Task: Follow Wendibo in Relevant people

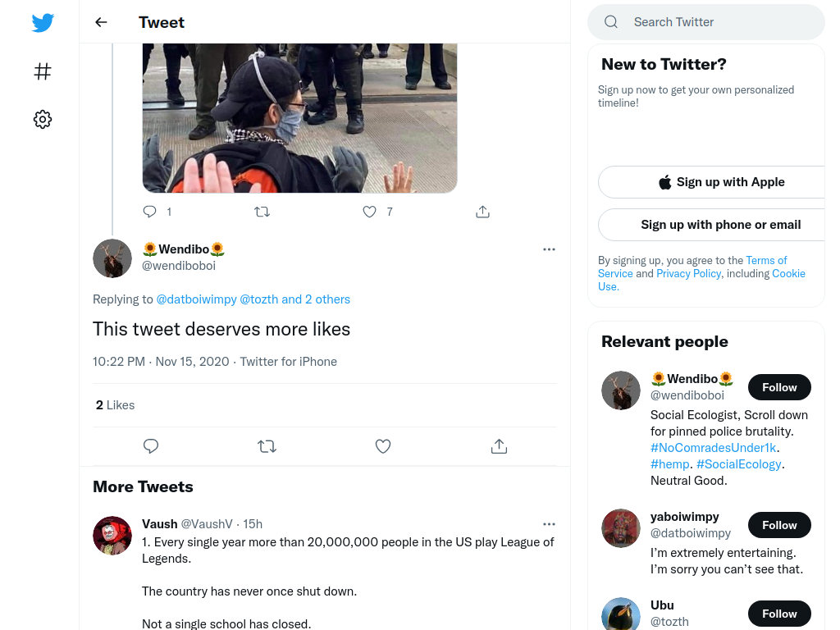Action: tap(779, 387)
